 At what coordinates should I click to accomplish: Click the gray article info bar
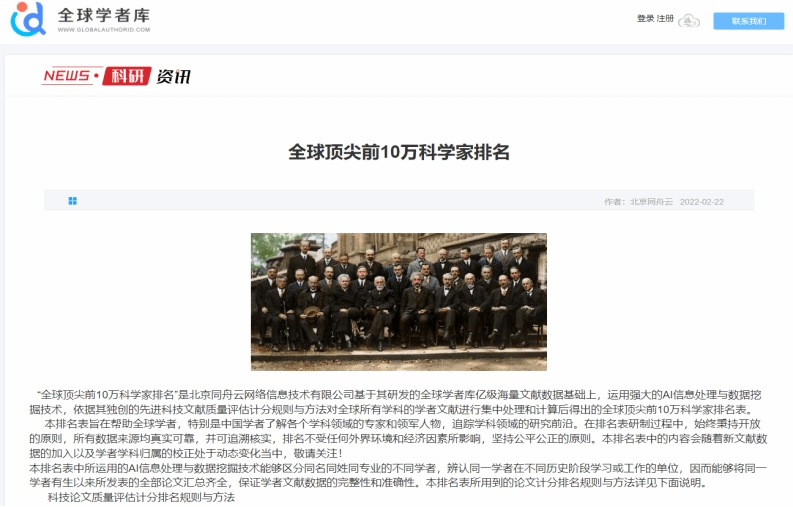point(399,200)
